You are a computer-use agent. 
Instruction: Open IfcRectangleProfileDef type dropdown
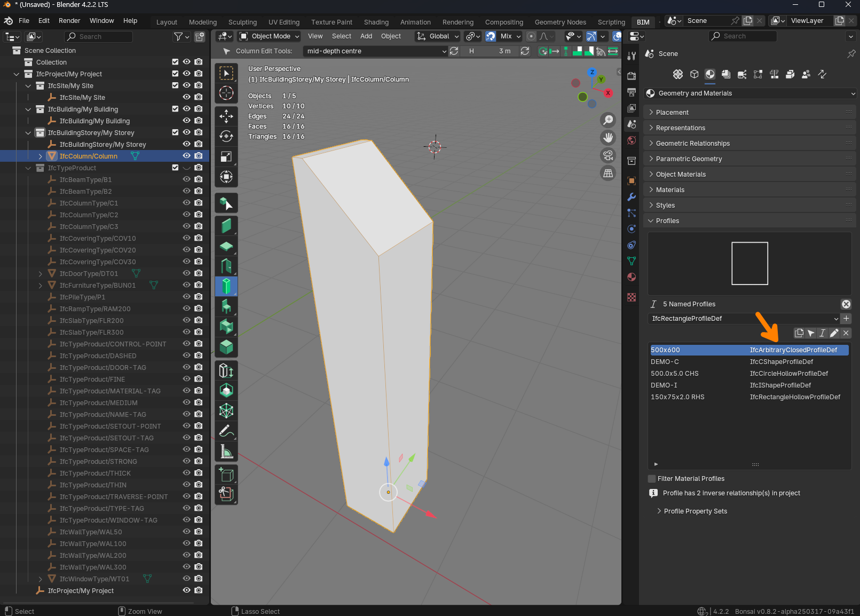744,319
